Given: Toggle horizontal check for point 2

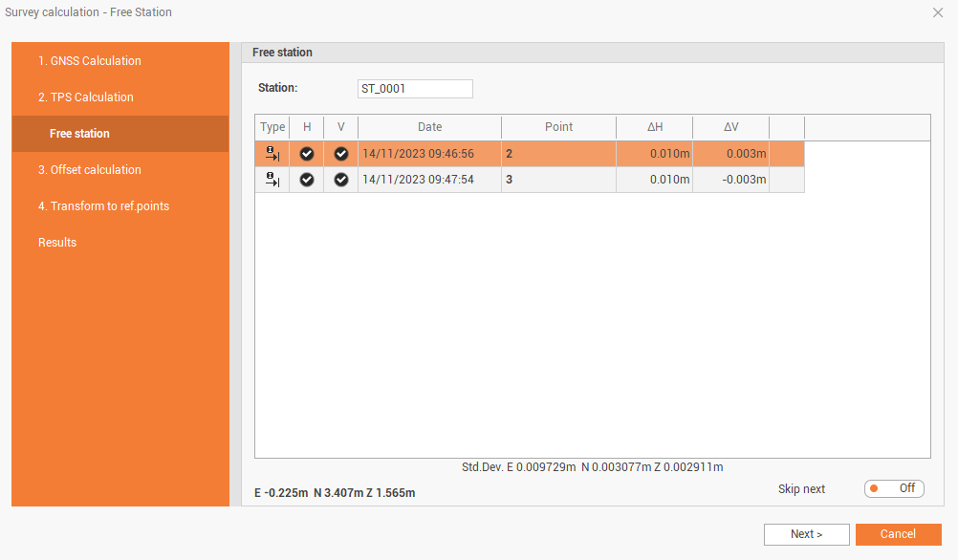Looking at the screenshot, I should pos(307,154).
